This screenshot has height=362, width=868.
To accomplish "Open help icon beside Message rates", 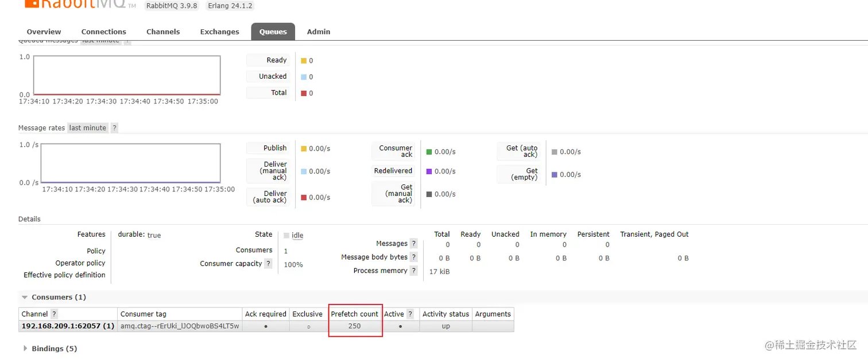I will (x=114, y=128).
